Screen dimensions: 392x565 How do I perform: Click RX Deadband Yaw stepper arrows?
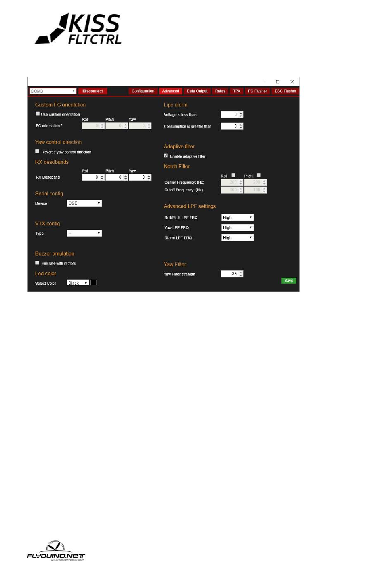tap(149, 177)
